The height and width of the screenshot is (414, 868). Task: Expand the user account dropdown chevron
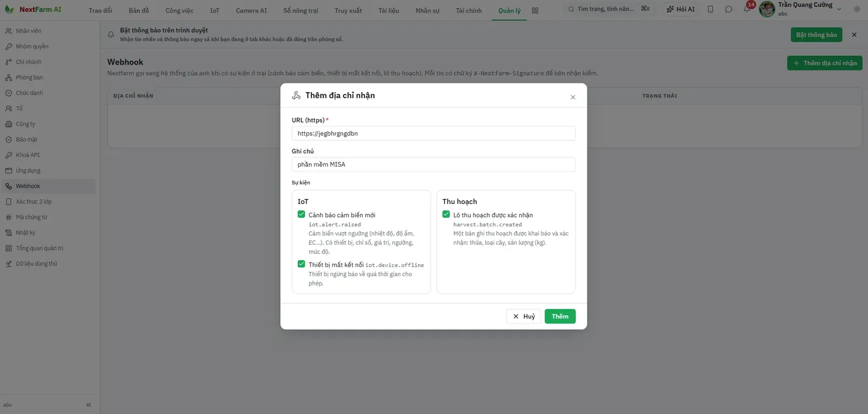click(x=839, y=9)
